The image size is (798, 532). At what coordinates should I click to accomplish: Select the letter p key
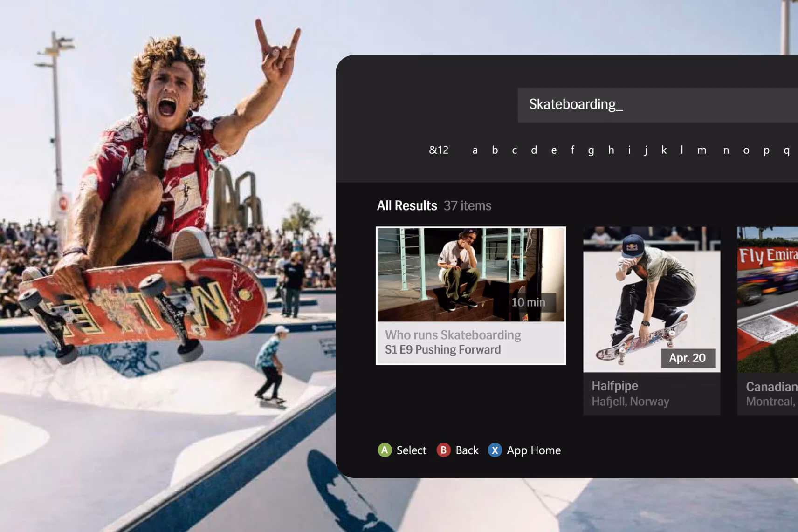coord(766,151)
